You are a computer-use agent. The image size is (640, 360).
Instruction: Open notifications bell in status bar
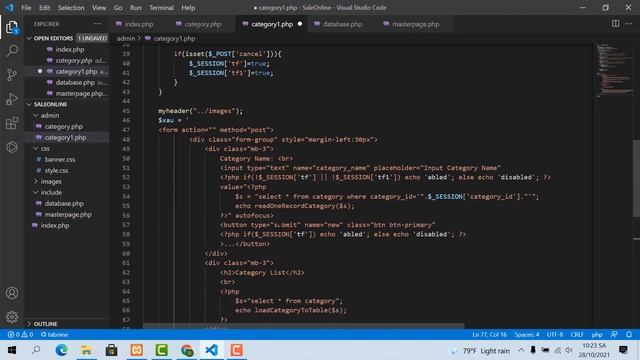coord(629,334)
